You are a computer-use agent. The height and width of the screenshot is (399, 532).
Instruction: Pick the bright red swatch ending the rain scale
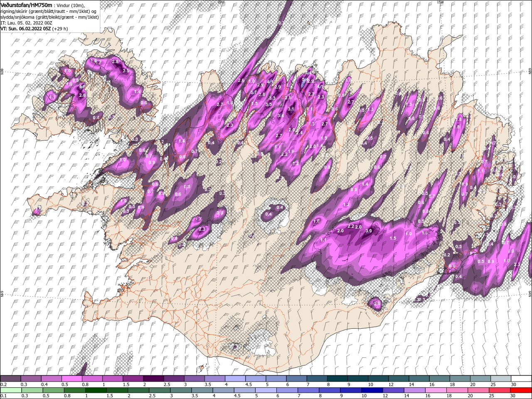[521, 390]
